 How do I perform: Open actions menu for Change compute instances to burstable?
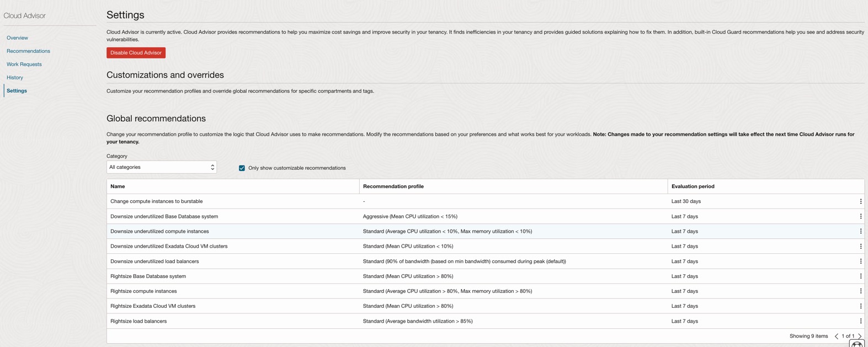pos(860,201)
